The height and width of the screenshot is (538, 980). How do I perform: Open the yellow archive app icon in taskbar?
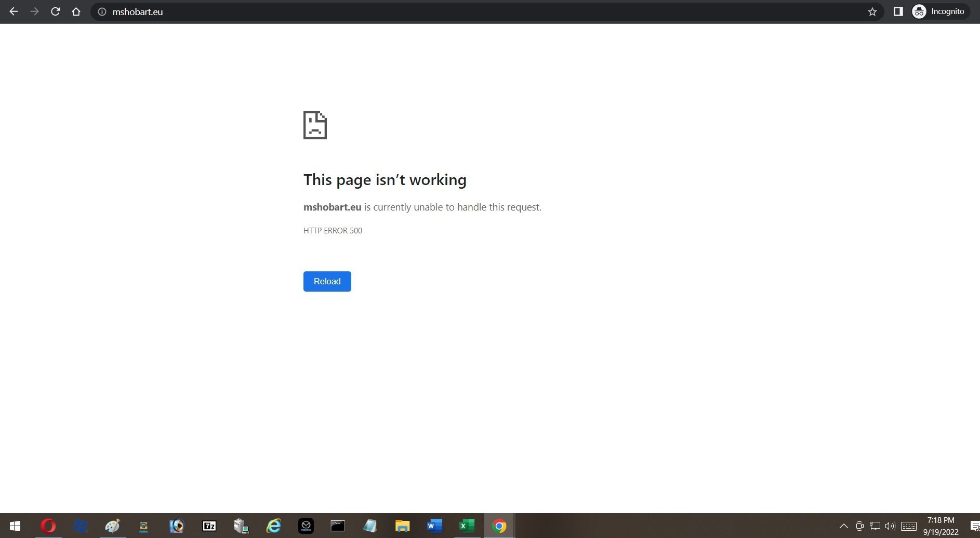pos(144,526)
